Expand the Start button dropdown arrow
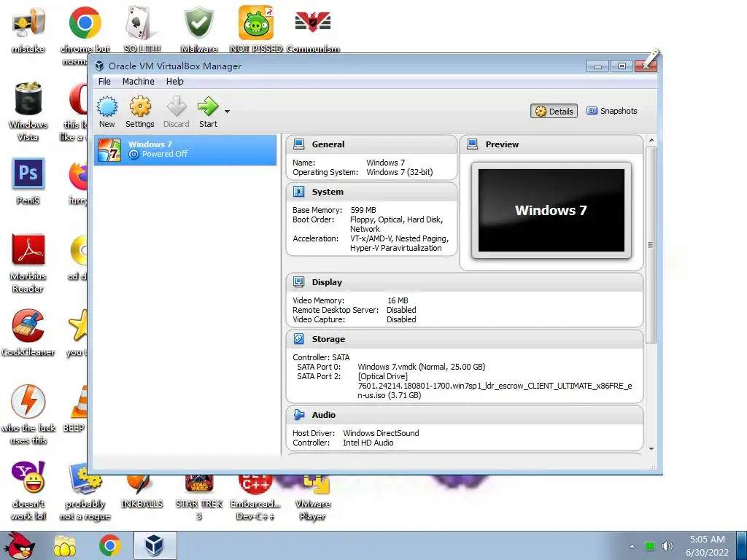 click(x=228, y=112)
